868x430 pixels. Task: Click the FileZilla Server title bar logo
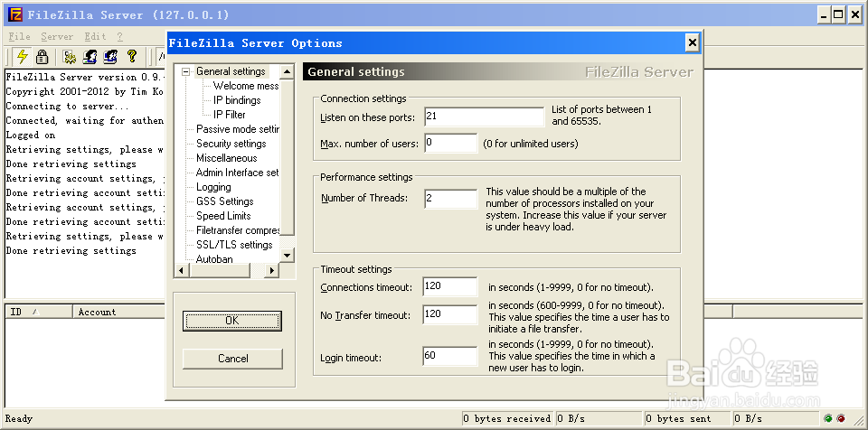point(15,15)
